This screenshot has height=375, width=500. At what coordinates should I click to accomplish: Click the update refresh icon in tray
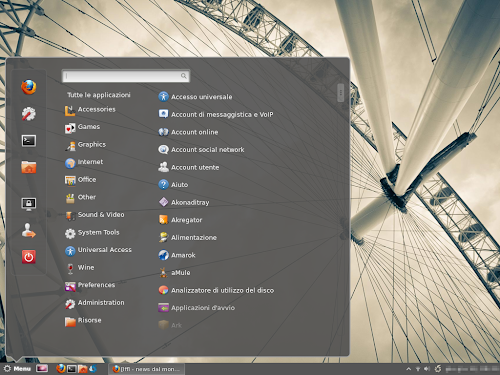coord(438,368)
